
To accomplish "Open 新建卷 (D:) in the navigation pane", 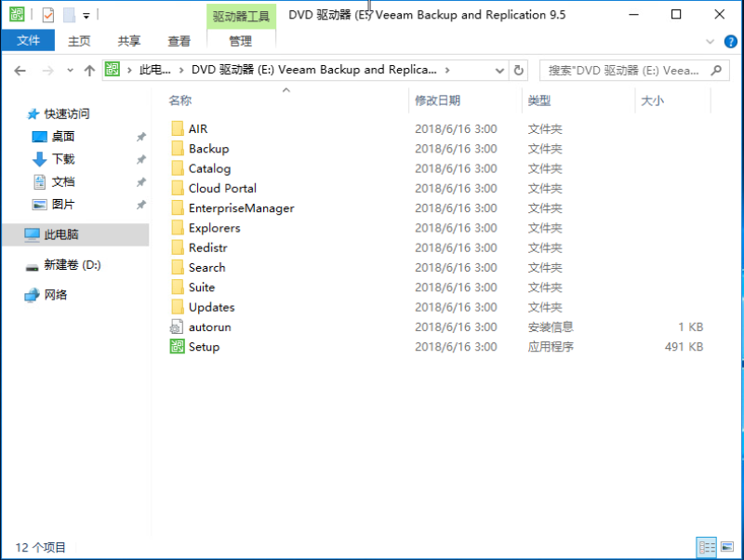I will click(x=73, y=265).
